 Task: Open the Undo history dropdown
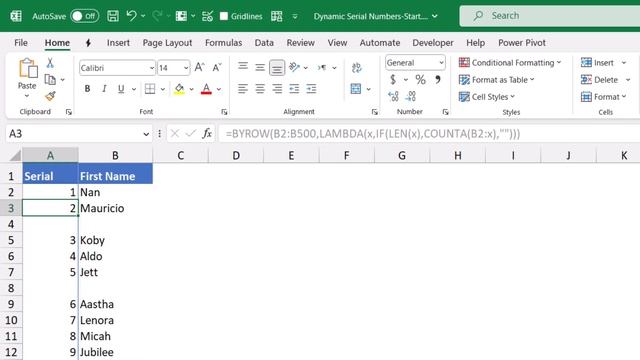coord(143,16)
